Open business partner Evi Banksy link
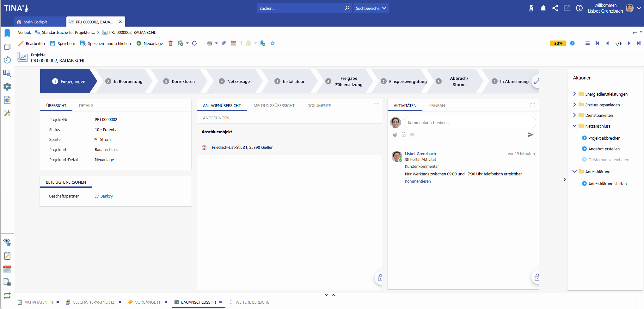 pos(103,196)
